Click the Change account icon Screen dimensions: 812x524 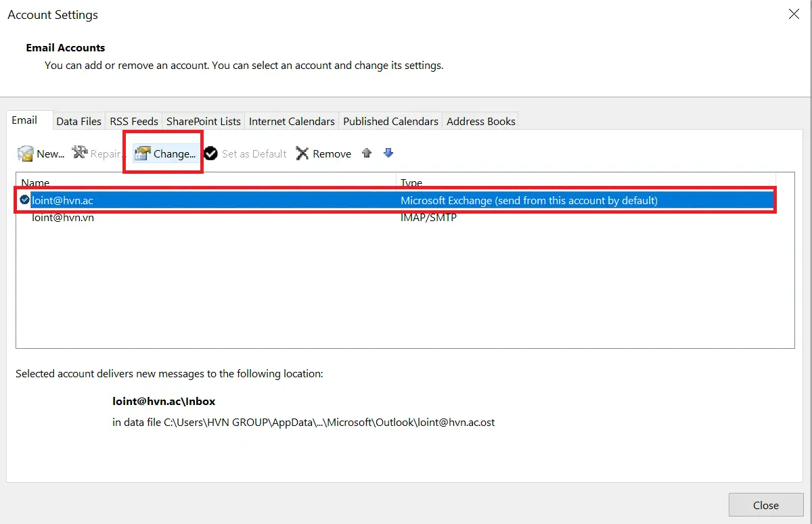tap(142, 153)
